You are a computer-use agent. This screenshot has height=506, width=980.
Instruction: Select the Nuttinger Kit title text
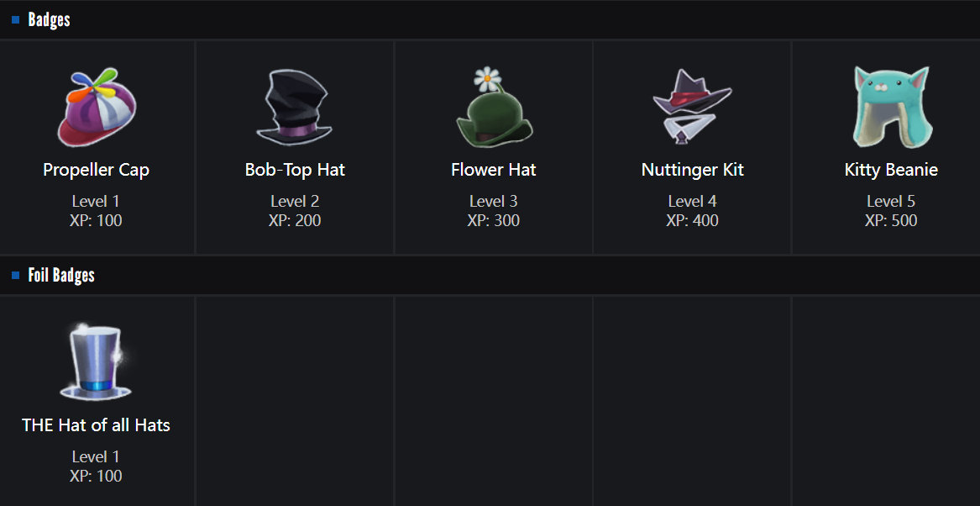click(693, 170)
